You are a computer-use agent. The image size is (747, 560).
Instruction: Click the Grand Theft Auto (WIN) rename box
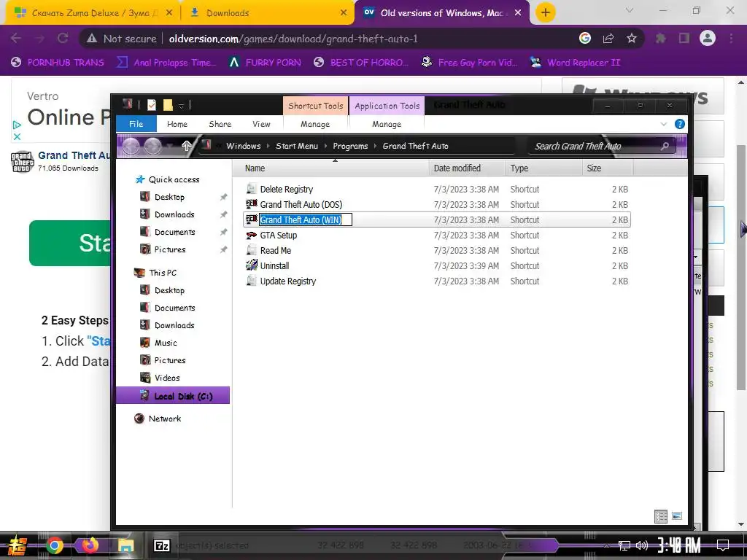pos(306,219)
